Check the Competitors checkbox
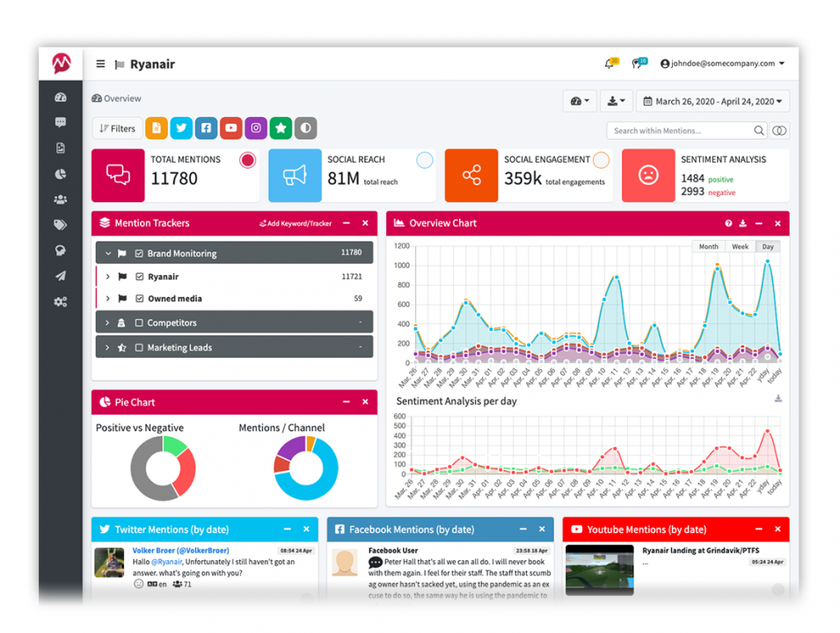 click(x=139, y=323)
